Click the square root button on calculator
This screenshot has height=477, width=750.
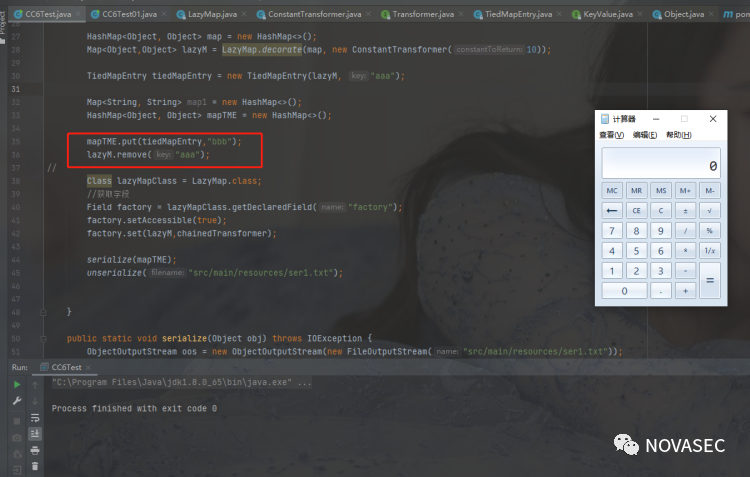(x=709, y=211)
